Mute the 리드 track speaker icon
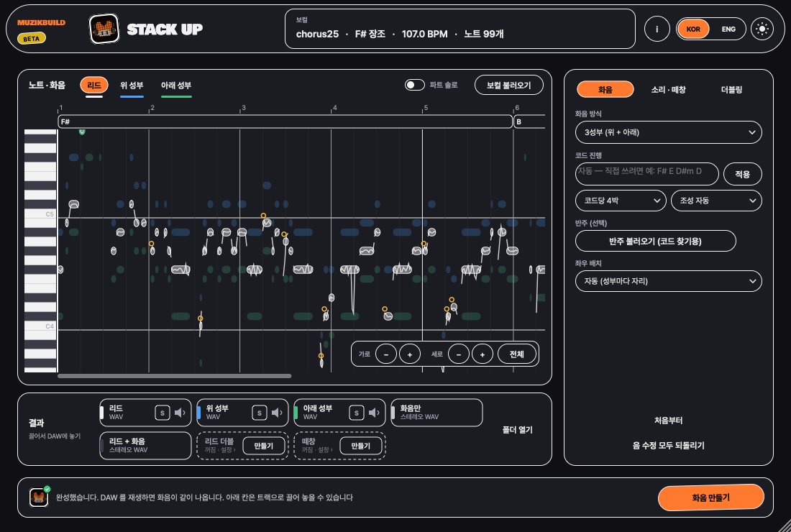Screen dimensions: 791x532 180,413
